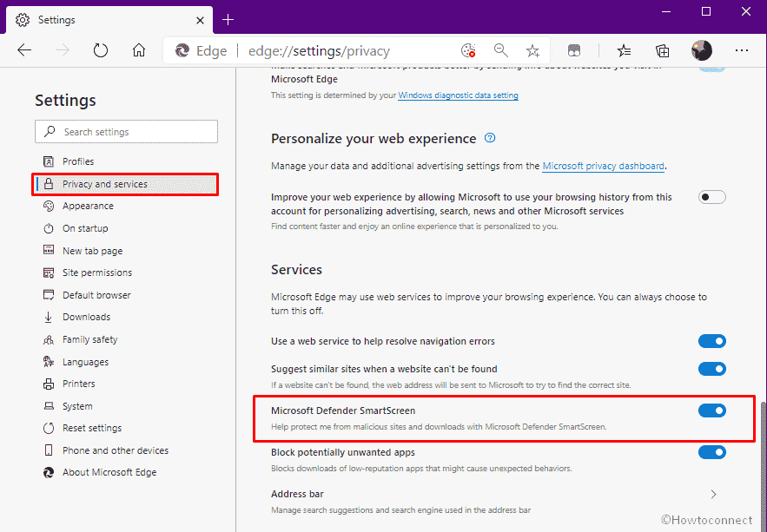Viewport: 767px width, 532px height.
Task: Open the Collections icon
Action: point(662,50)
